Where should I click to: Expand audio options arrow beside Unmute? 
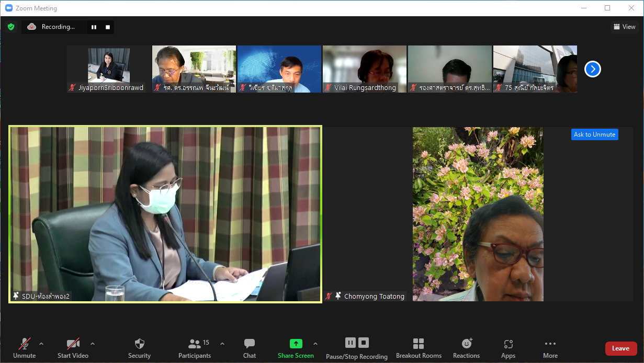coord(41,344)
